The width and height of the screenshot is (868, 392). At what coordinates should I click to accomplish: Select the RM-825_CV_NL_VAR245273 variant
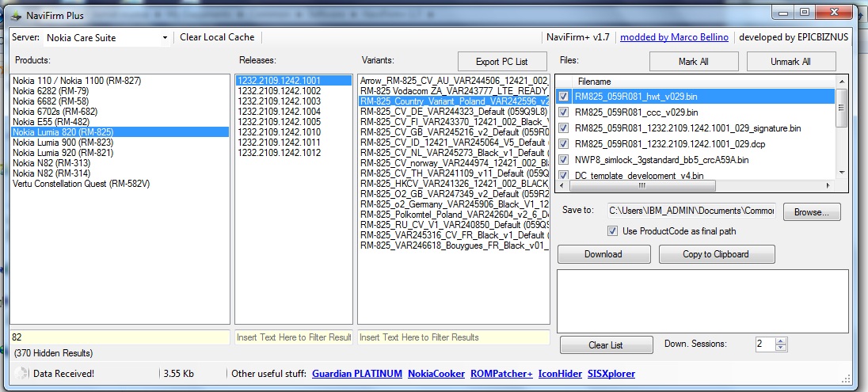point(454,153)
